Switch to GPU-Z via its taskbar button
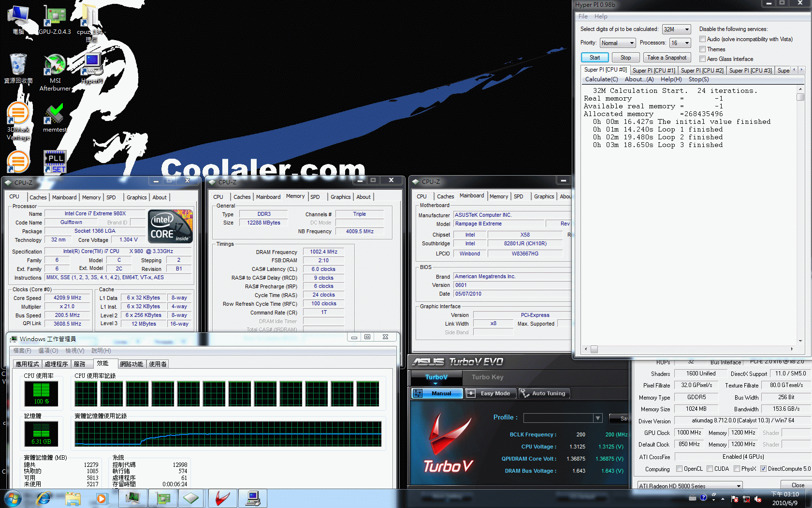This screenshot has height=508, width=812. point(163,498)
